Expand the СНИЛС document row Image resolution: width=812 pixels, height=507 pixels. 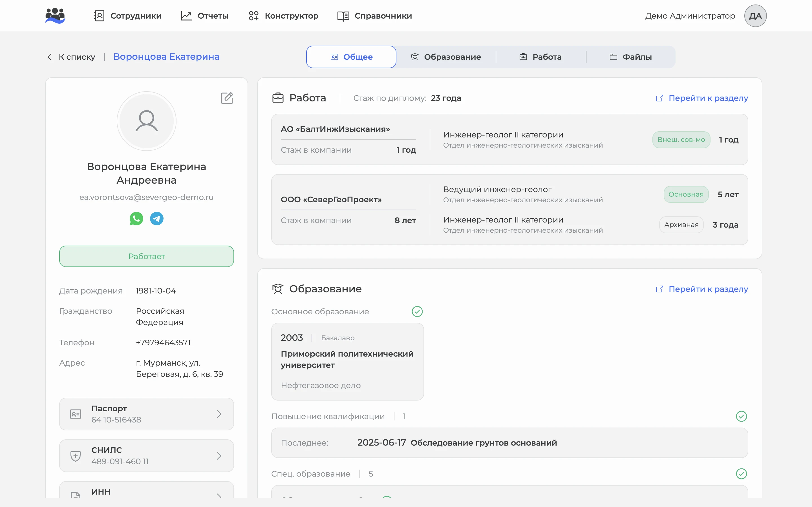coord(147,456)
